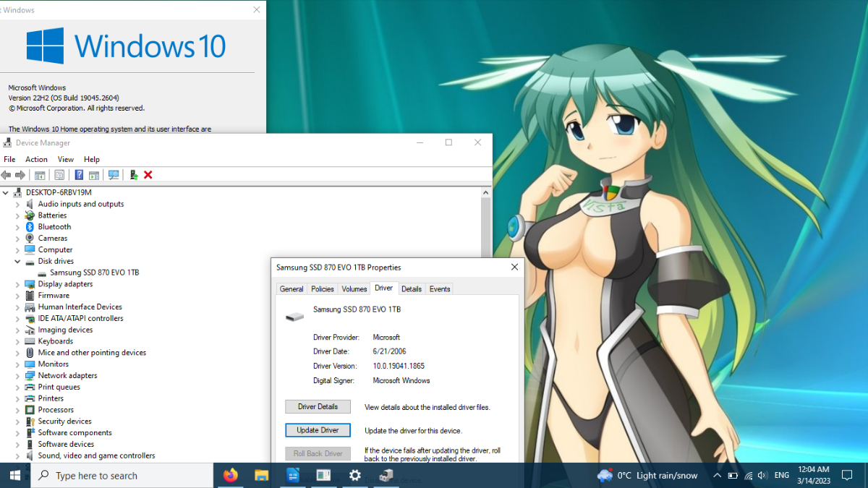Image resolution: width=868 pixels, height=488 pixels.
Task: Open the blue Help toolbar icon
Action: (79, 175)
